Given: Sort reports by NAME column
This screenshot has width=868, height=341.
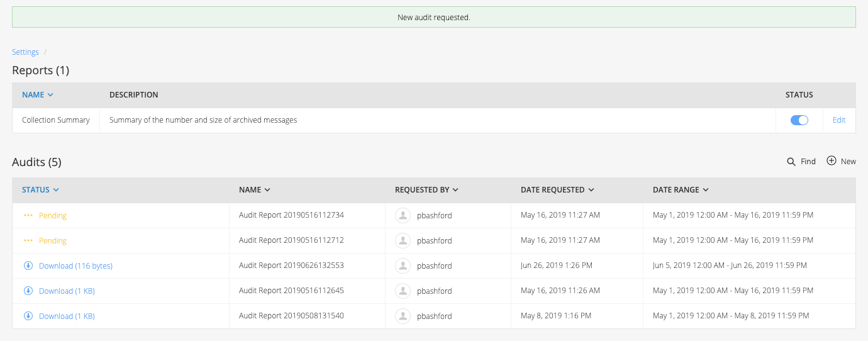Looking at the screenshot, I should [38, 95].
